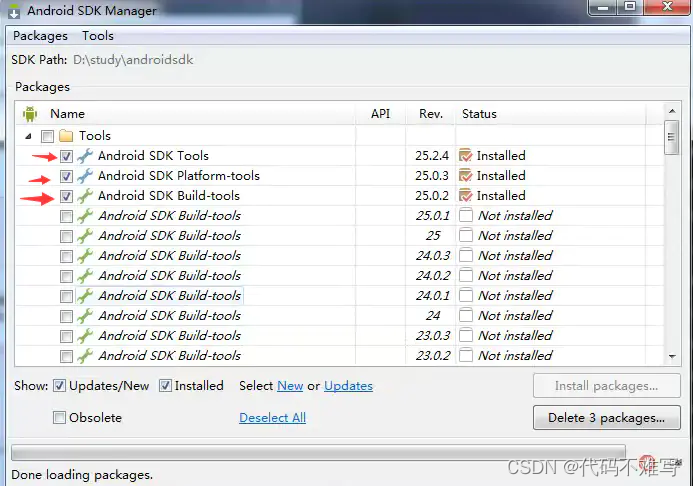Image resolution: width=693 pixels, height=486 pixels.
Task: Click Not installed status icon for 24.0.3
Action: (x=465, y=255)
